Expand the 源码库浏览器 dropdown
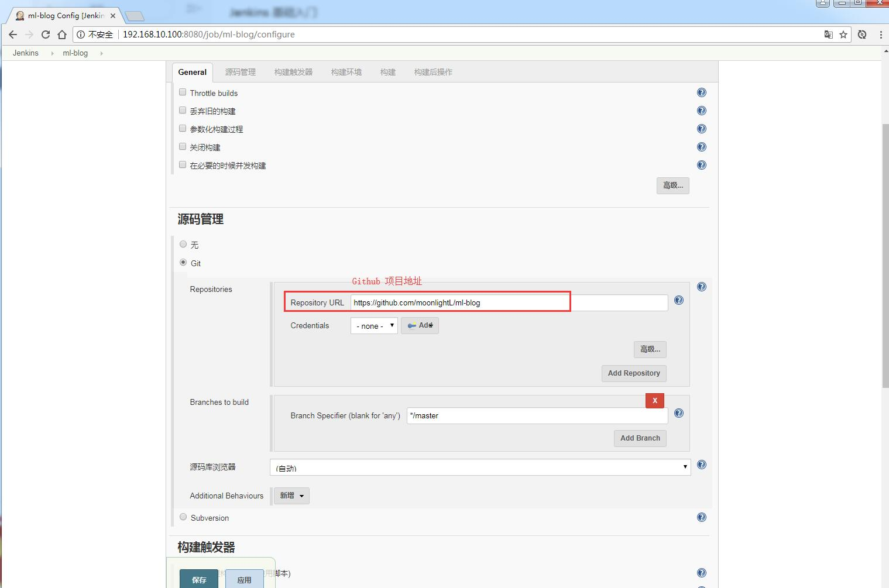The width and height of the screenshot is (889, 588). [x=480, y=467]
